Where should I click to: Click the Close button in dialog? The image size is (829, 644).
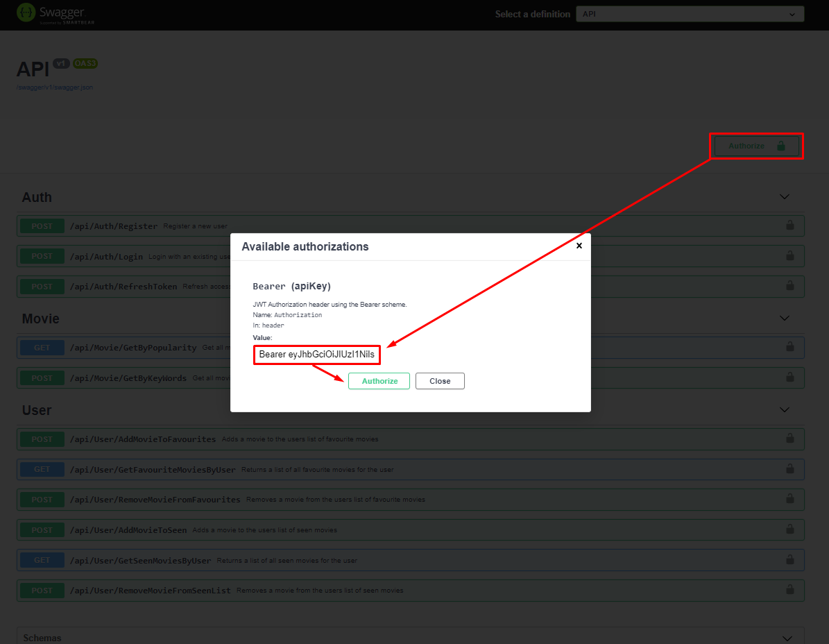[x=440, y=381]
